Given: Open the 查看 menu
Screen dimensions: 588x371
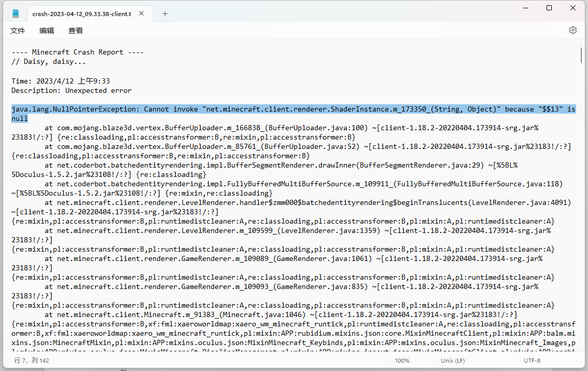Looking at the screenshot, I should coord(75,31).
